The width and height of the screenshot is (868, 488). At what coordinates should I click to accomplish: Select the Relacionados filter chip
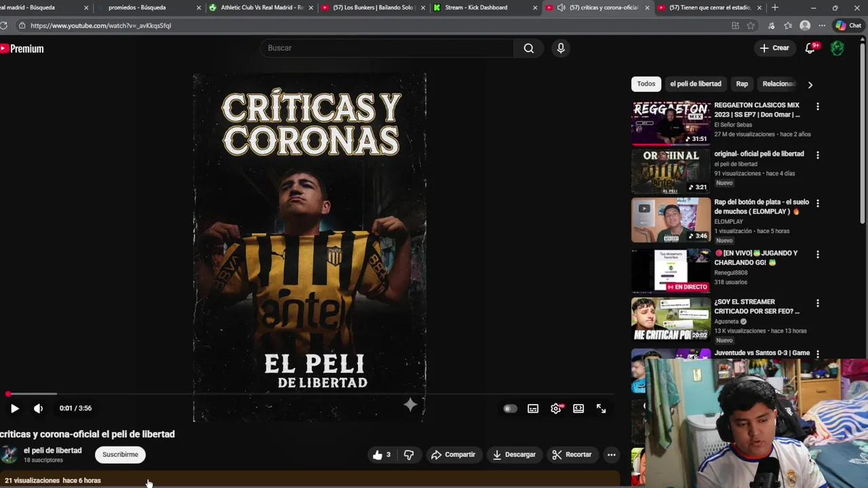(x=778, y=84)
